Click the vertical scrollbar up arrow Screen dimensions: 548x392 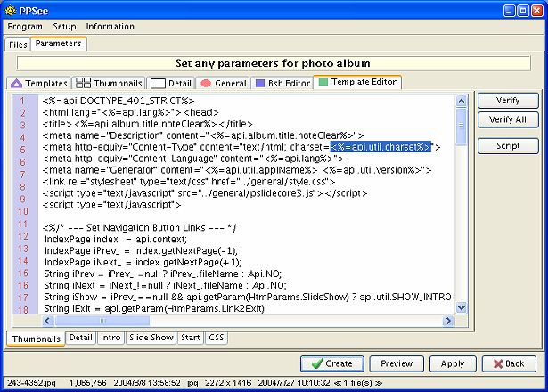click(x=462, y=102)
